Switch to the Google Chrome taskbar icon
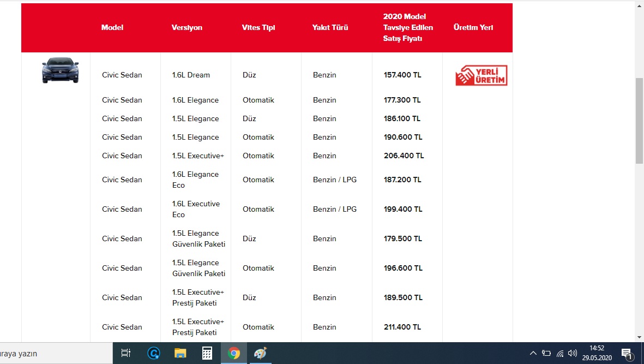Viewport: 644px width, 364px height. [234, 353]
